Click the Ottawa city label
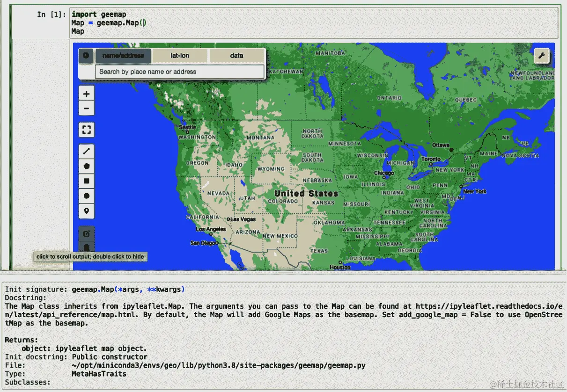Viewport: 567px width, 392px height. 441,145
